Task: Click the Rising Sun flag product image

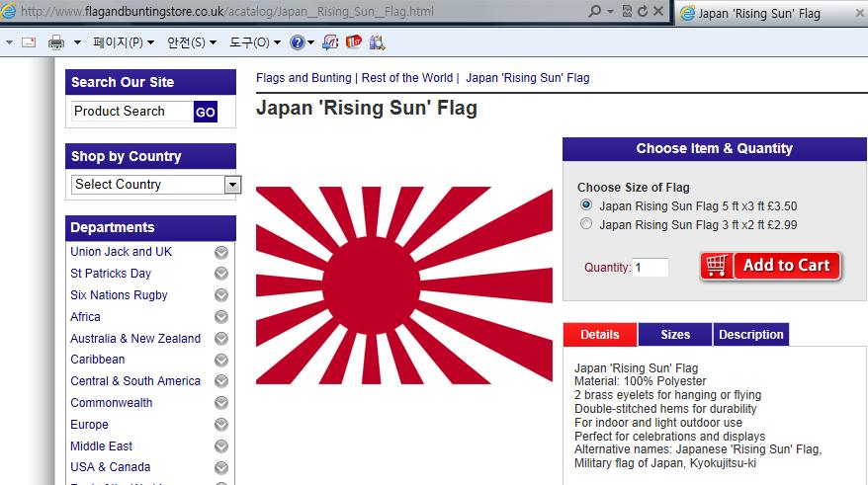Action: tap(404, 285)
